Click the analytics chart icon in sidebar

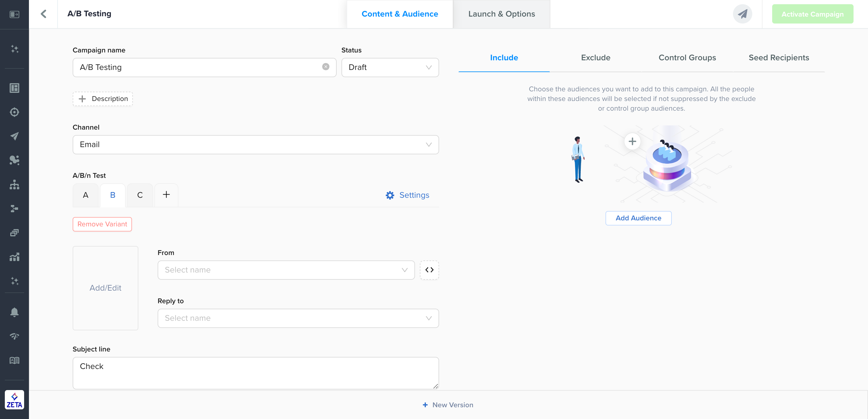pos(14,257)
